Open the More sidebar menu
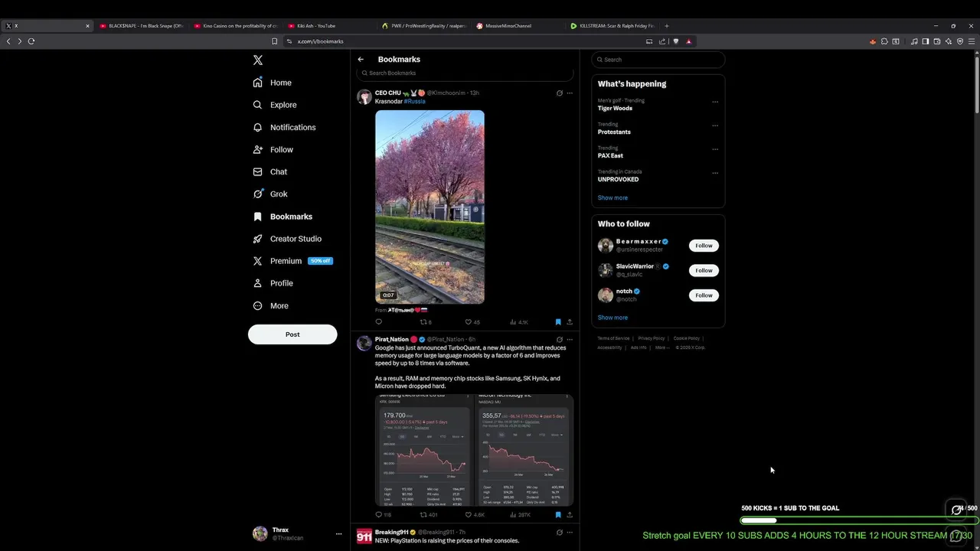 click(270, 305)
